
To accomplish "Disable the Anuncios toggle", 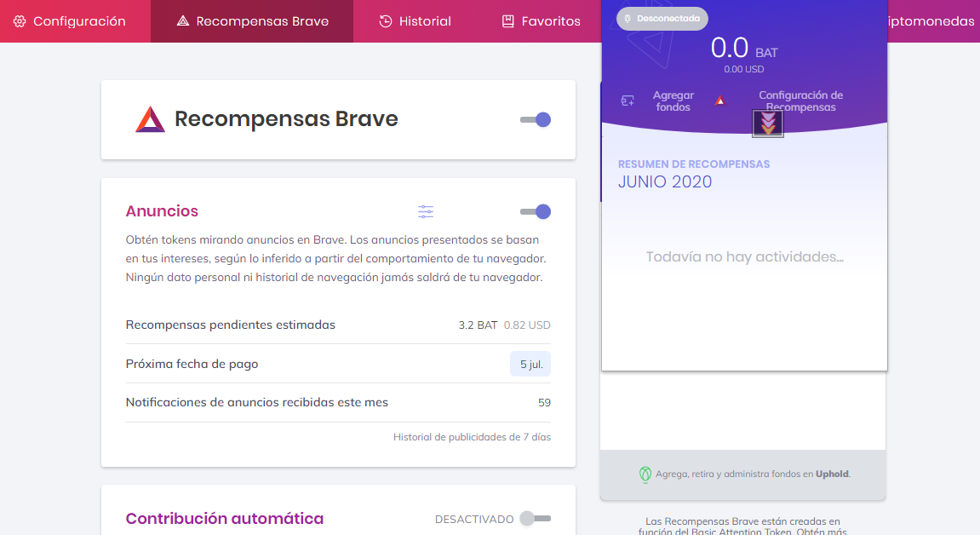I will point(536,212).
